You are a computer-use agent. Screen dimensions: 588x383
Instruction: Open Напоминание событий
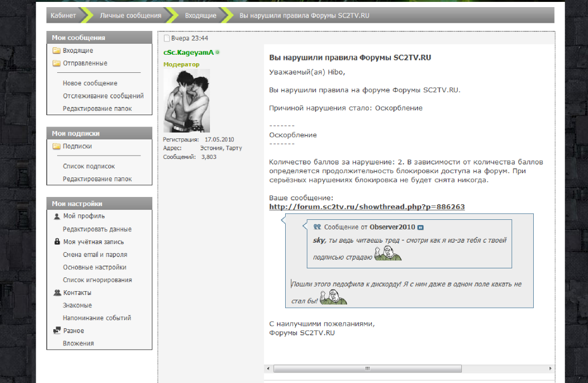coord(97,318)
